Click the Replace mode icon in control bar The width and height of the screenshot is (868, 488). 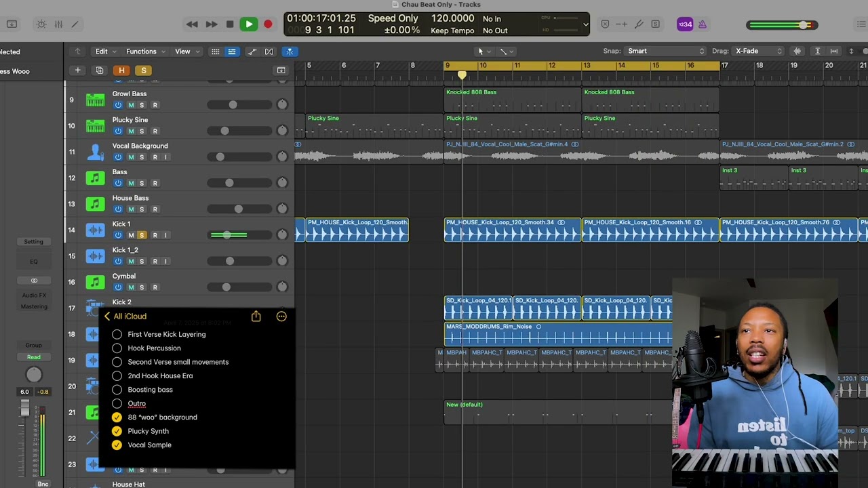coord(605,24)
